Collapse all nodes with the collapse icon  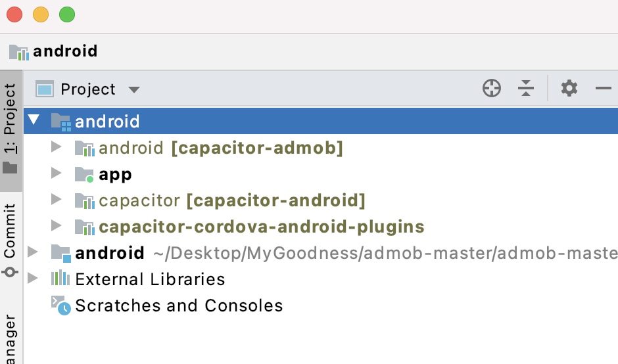[x=526, y=88]
